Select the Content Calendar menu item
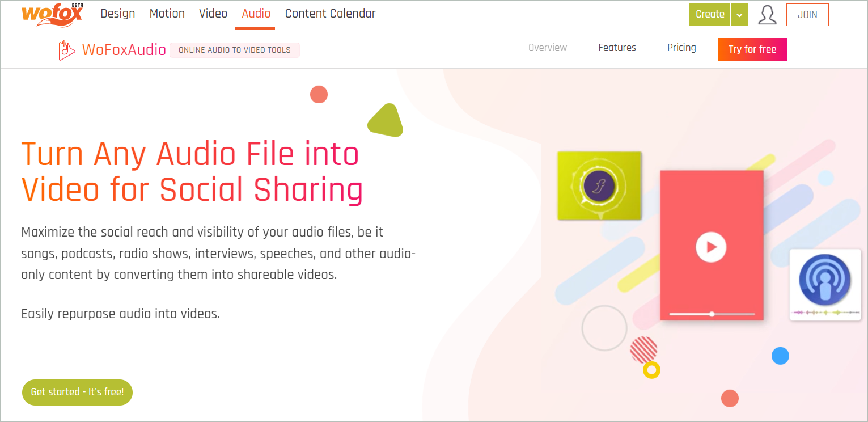868x422 pixels. click(x=331, y=14)
